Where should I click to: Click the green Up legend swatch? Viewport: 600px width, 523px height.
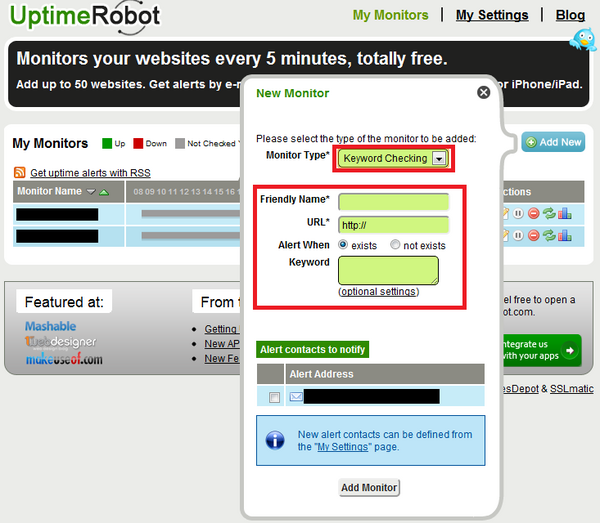(x=107, y=143)
